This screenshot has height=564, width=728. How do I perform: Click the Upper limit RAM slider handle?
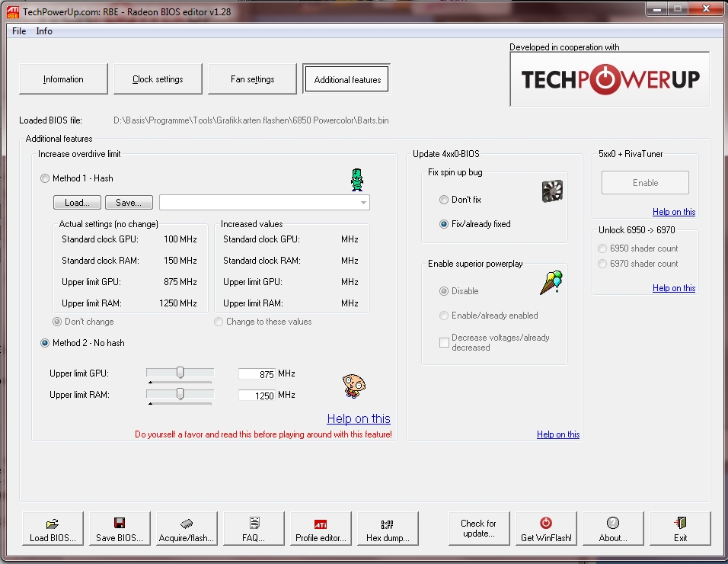click(180, 394)
